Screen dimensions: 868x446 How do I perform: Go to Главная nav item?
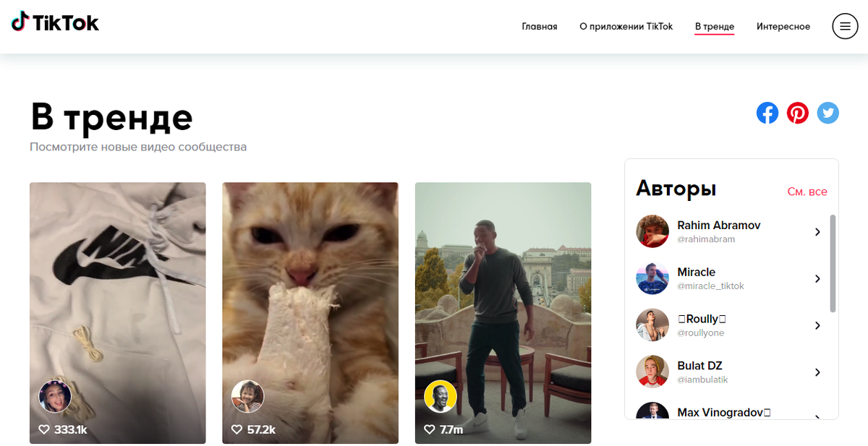(x=540, y=27)
